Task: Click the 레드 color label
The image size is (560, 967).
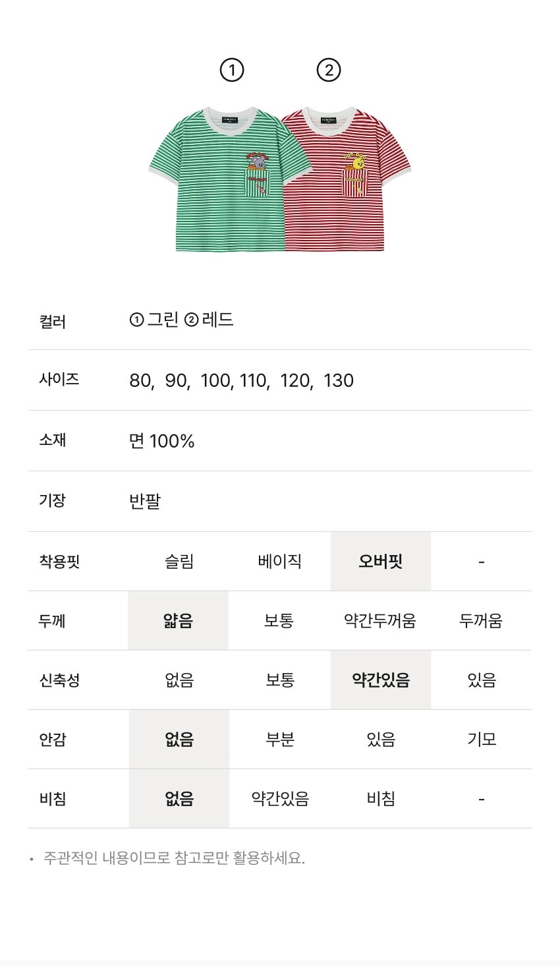Action: (x=217, y=320)
